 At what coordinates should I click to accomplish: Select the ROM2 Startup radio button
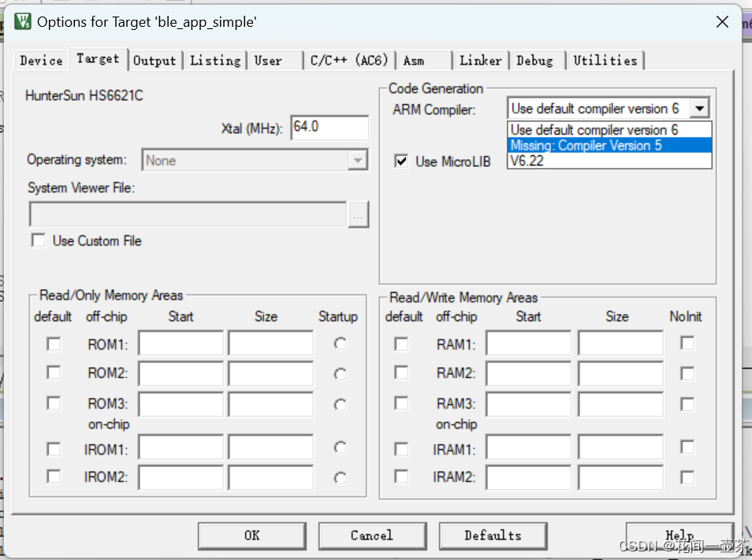pyautogui.click(x=340, y=374)
